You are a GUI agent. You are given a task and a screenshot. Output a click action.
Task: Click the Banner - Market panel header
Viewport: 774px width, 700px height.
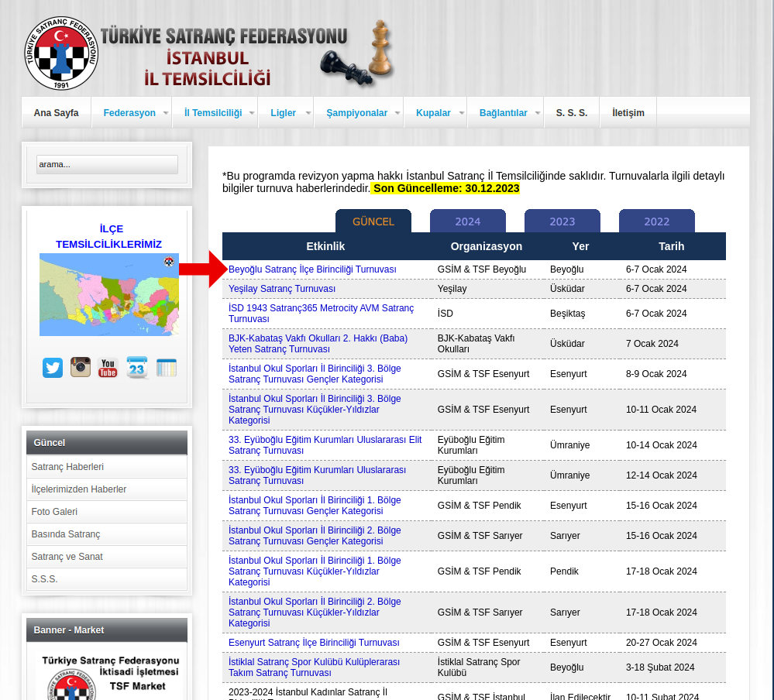tap(107, 630)
